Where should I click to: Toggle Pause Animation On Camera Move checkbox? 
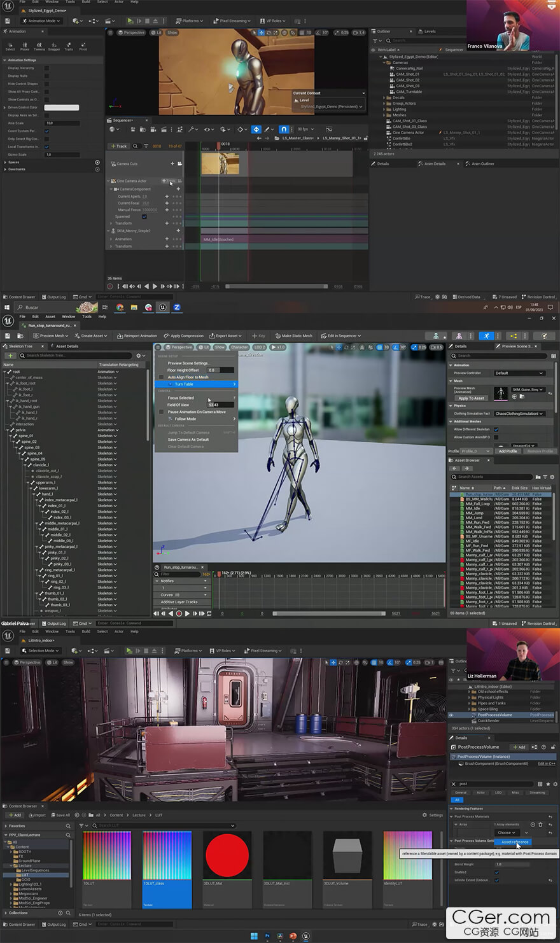pos(162,412)
